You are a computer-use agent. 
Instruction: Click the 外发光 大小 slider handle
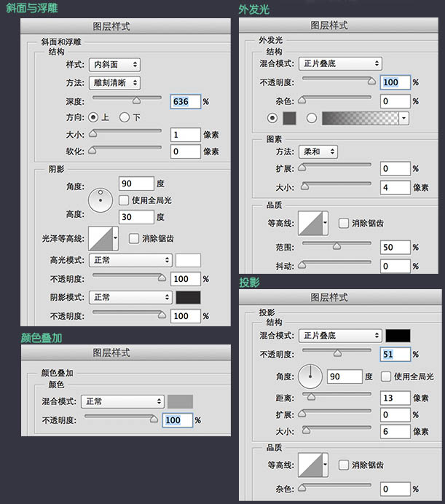click(304, 186)
